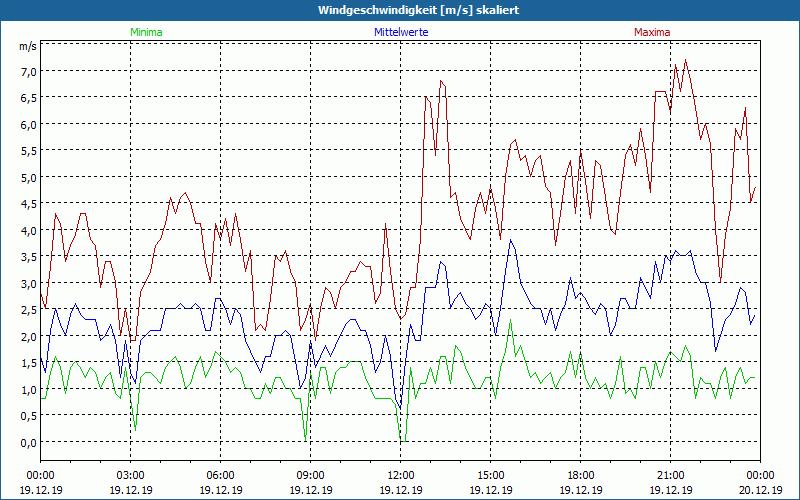Click the 15:00 time axis label
The image size is (800, 500).
pyautogui.click(x=491, y=476)
